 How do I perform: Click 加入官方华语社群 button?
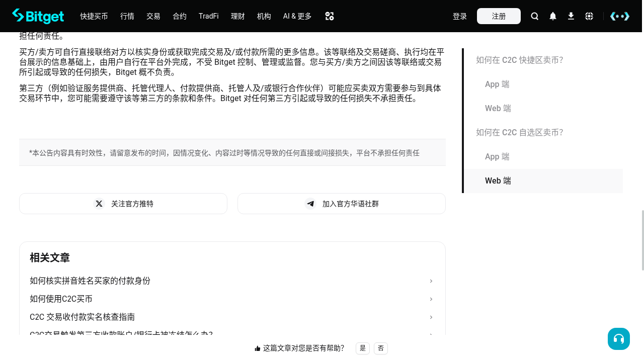(342, 204)
